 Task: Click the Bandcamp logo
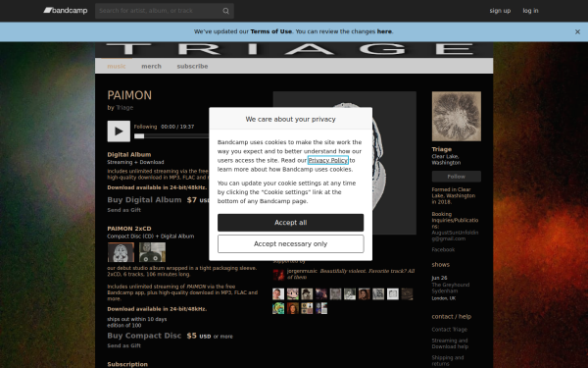(x=66, y=11)
